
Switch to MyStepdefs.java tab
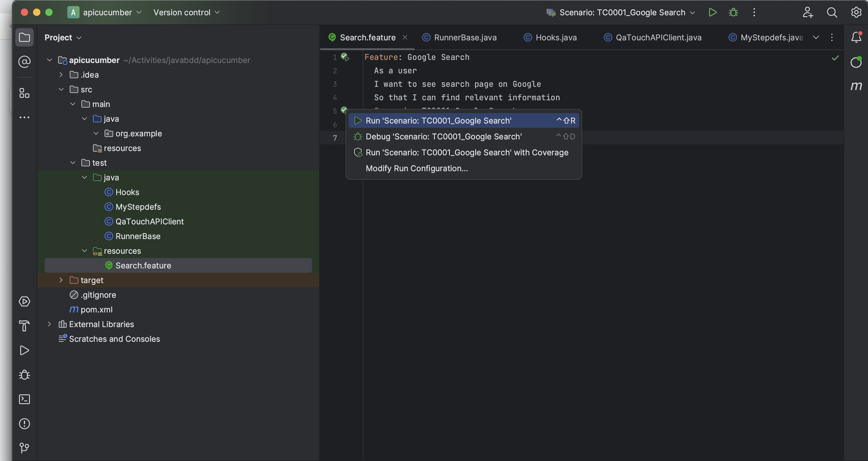click(x=766, y=37)
